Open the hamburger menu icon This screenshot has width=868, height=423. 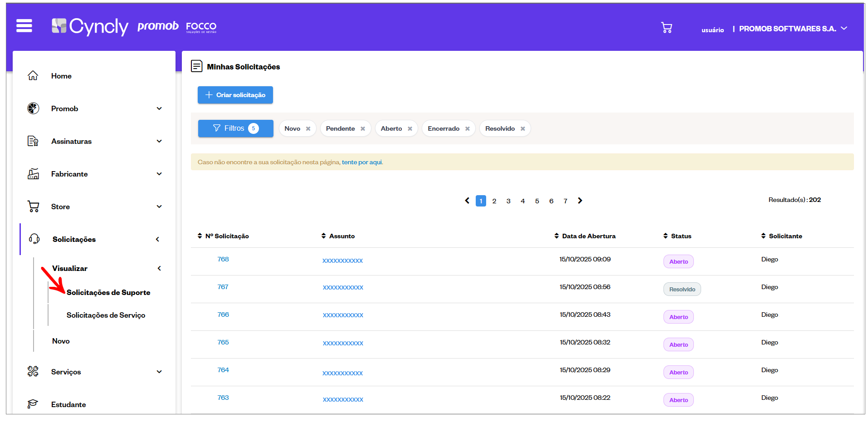24,26
